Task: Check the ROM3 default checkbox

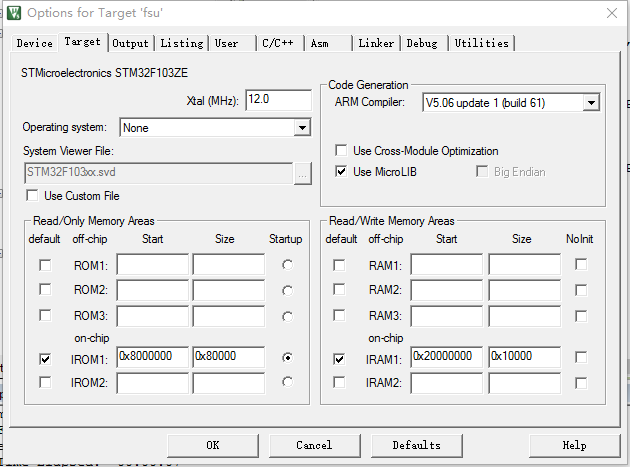Action: coord(45,315)
